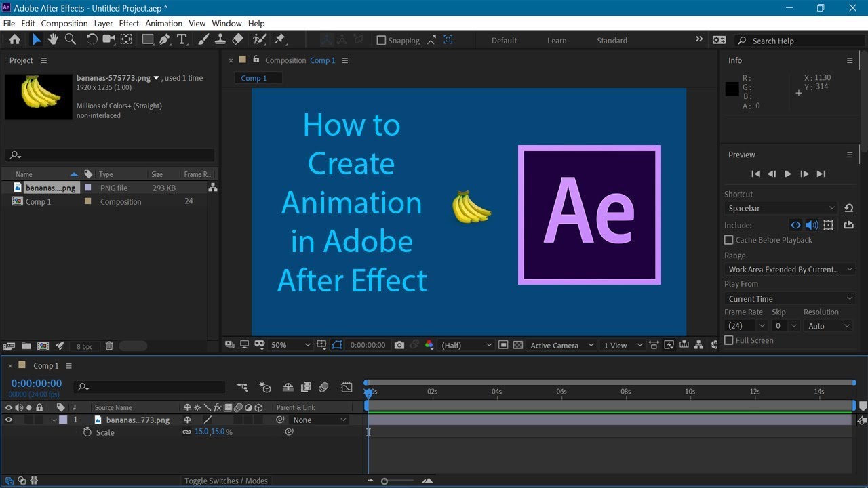Click the timeline zoom slider handle
Viewport: 868px width, 488px height.
click(384, 481)
